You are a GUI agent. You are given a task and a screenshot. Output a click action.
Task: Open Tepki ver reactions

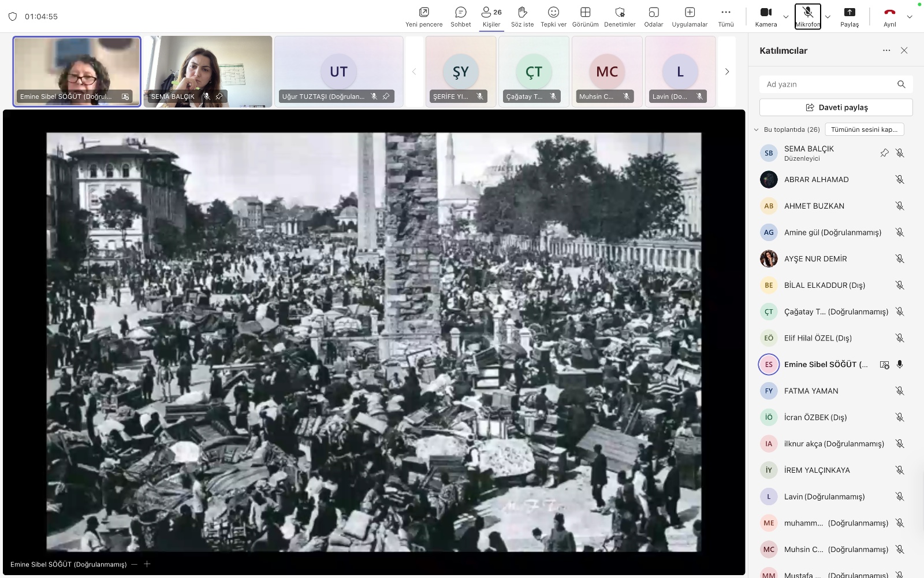(553, 16)
